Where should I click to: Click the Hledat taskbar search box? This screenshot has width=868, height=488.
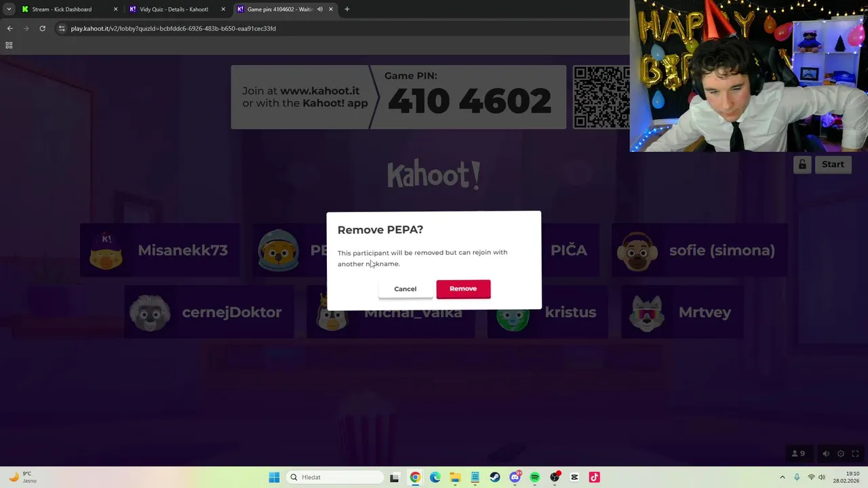click(x=334, y=477)
